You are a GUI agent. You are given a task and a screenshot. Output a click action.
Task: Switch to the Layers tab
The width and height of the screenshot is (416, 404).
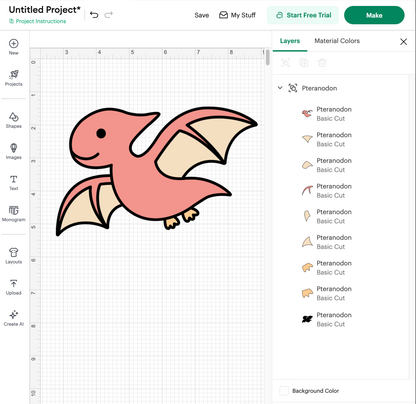click(x=290, y=41)
